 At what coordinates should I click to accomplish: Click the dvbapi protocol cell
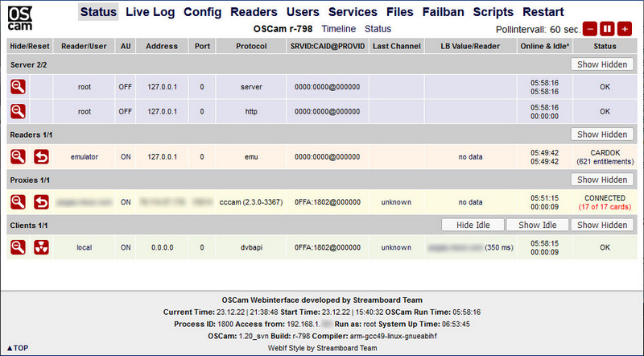click(251, 247)
